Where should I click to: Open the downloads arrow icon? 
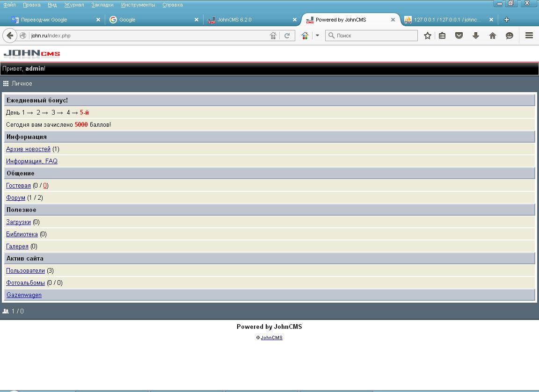coord(476,36)
